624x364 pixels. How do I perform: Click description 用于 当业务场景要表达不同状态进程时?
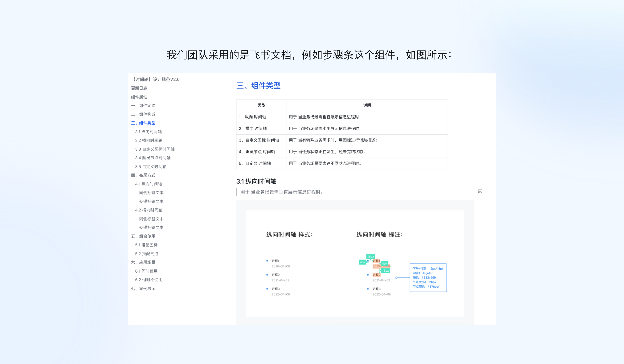pos(367,164)
